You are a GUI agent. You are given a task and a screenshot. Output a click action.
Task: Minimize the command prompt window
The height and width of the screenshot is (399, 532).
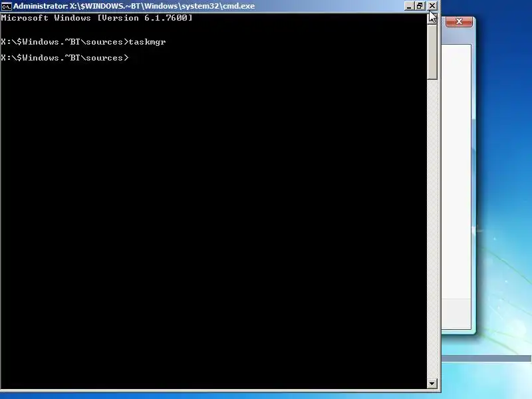(409, 6)
